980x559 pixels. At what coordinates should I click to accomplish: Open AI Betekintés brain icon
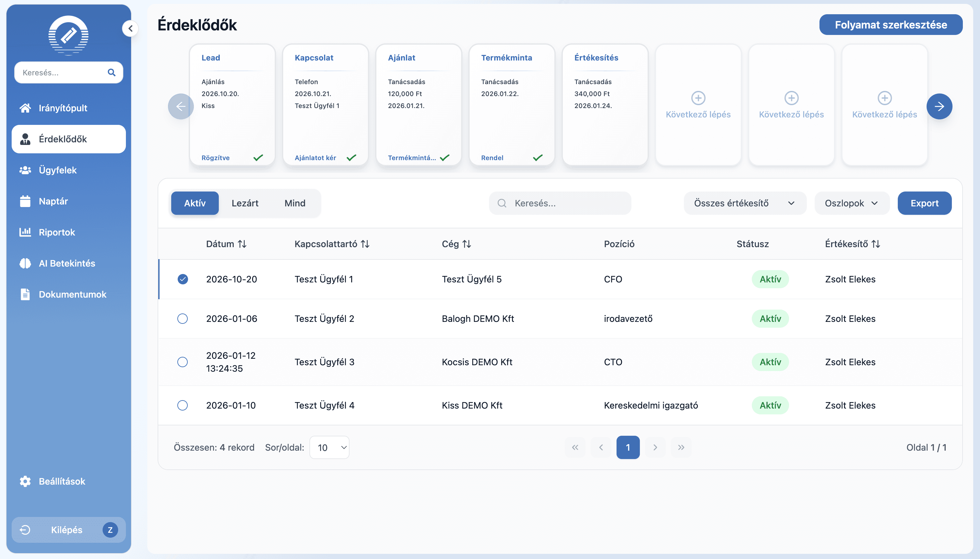point(25,263)
